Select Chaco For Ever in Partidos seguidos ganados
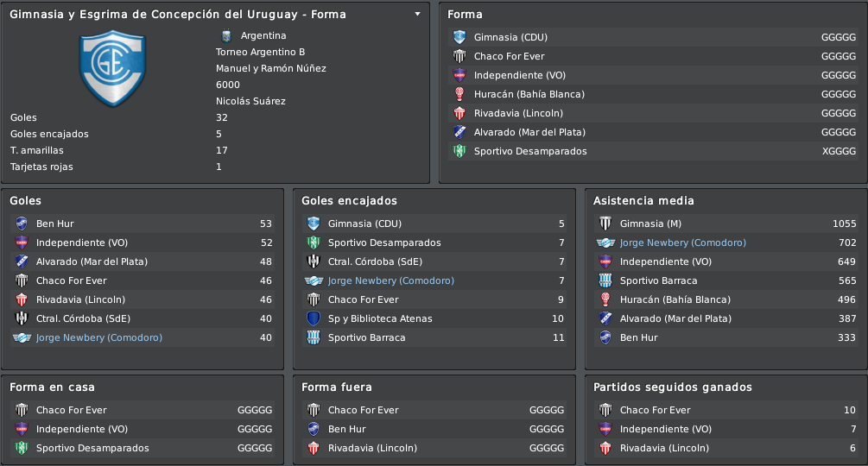This screenshot has width=868, height=466. (x=655, y=410)
